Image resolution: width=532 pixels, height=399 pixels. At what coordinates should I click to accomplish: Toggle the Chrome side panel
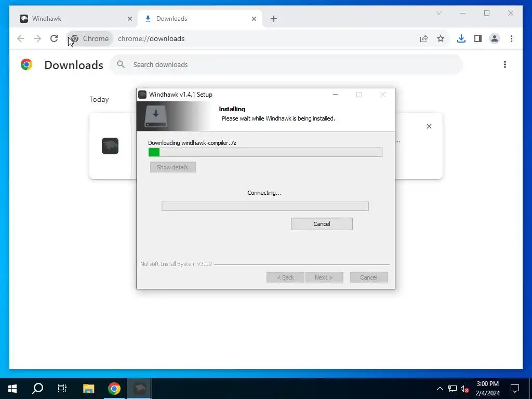click(478, 38)
